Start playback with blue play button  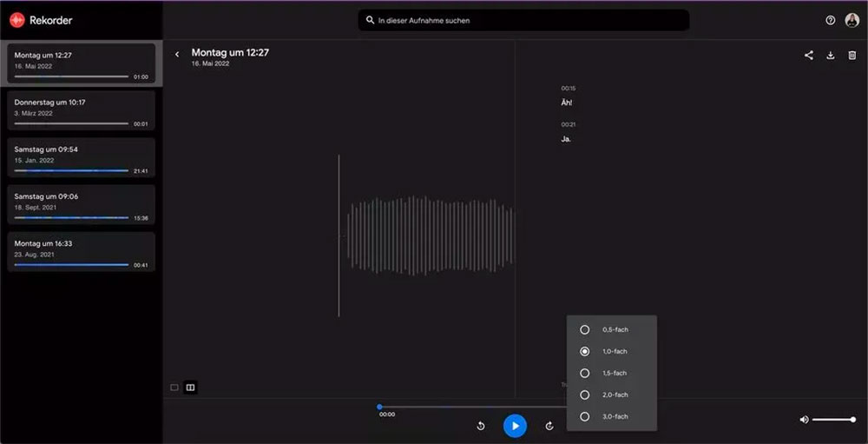pos(515,426)
